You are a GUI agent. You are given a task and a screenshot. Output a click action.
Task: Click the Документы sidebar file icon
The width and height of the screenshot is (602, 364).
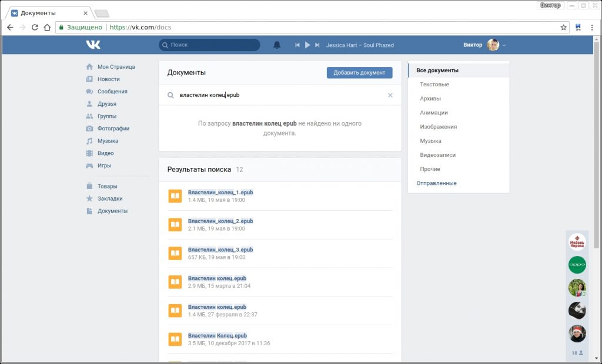click(89, 211)
